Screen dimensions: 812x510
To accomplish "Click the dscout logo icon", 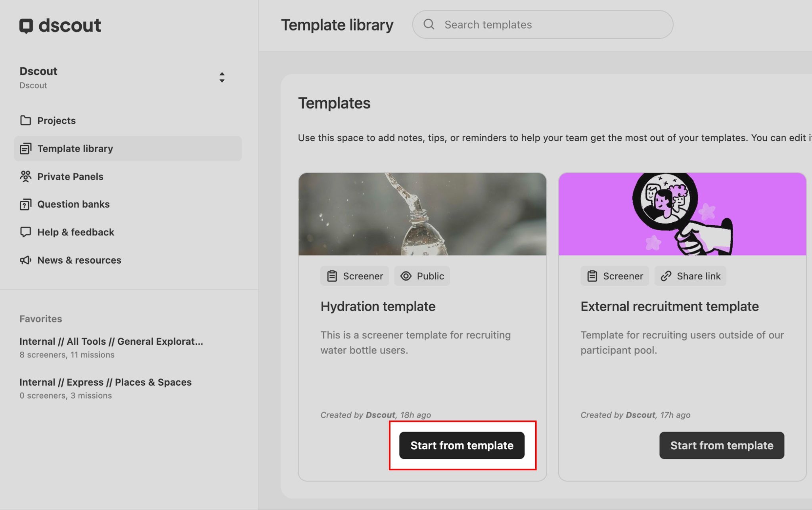I will 26,26.
